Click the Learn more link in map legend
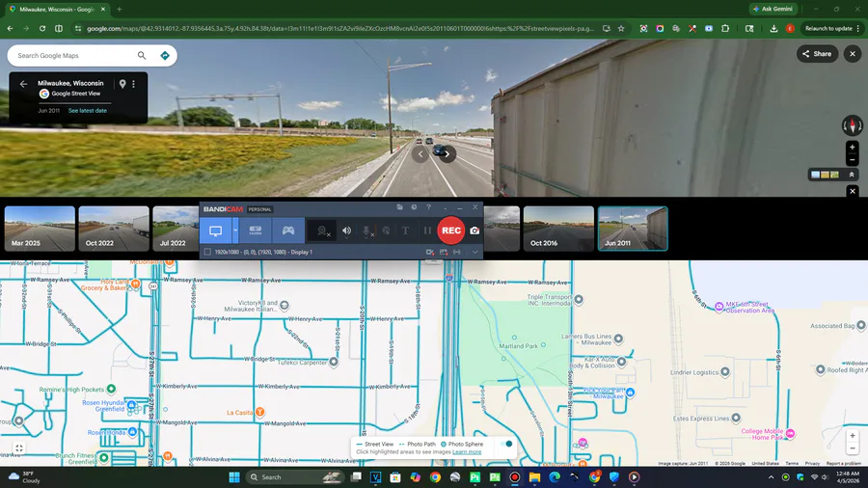This screenshot has height=488, width=868. point(467,452)
